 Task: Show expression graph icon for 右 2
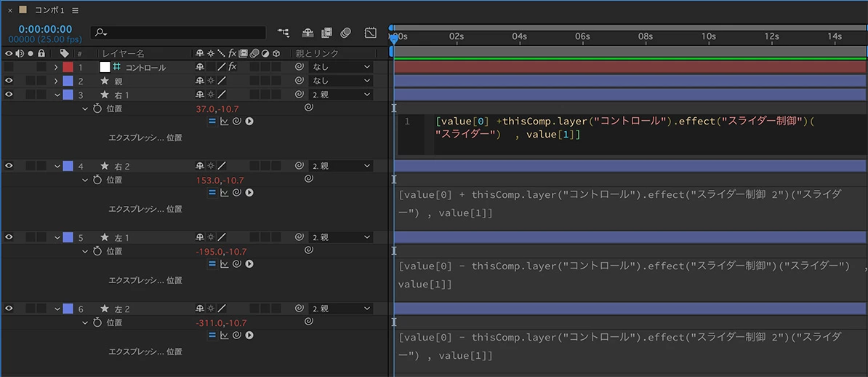click(x=224, y=192)
